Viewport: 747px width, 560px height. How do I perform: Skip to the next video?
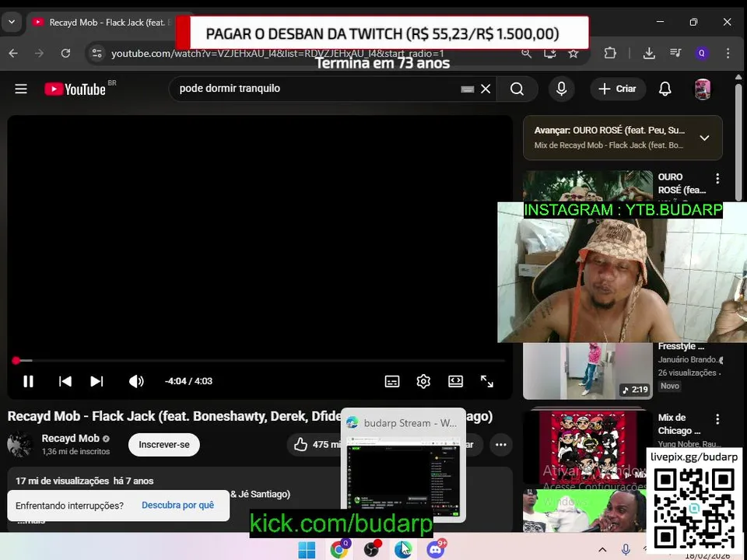click(x=96, y=381)
